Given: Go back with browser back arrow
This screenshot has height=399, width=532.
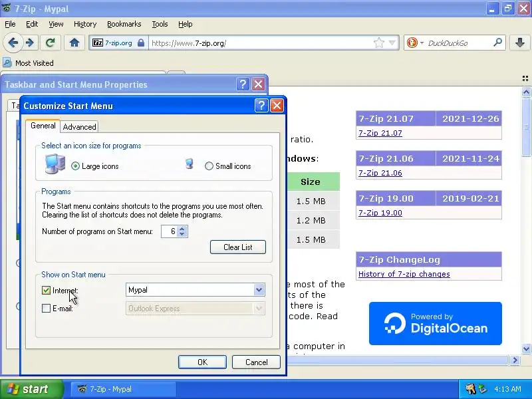Looking at the screenshot, I should point(13,43).
